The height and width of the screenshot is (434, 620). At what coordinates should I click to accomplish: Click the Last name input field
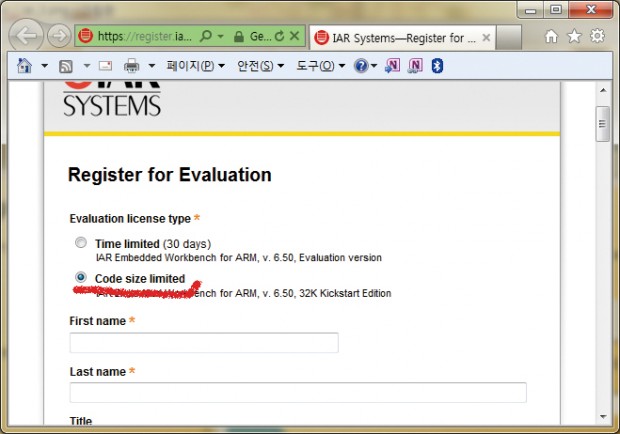point(298,392)
